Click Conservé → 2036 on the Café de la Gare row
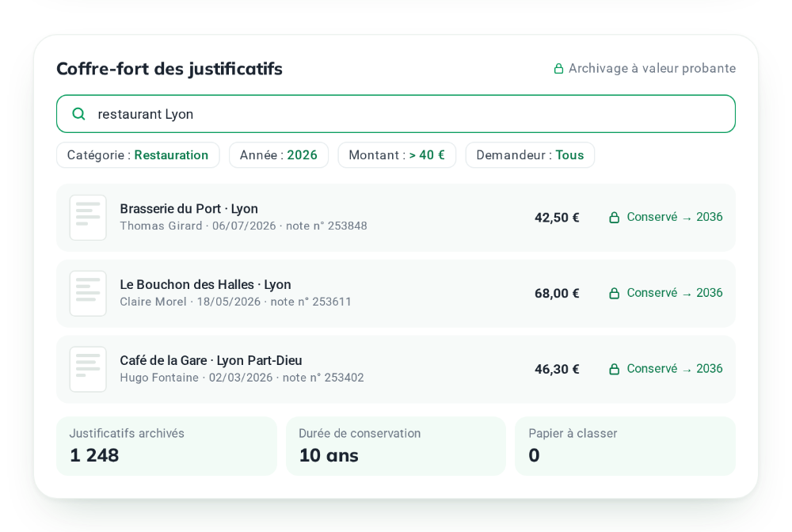The height and width of the screenshot is (532, 792). pyautogui.click(x=675, y=368)
